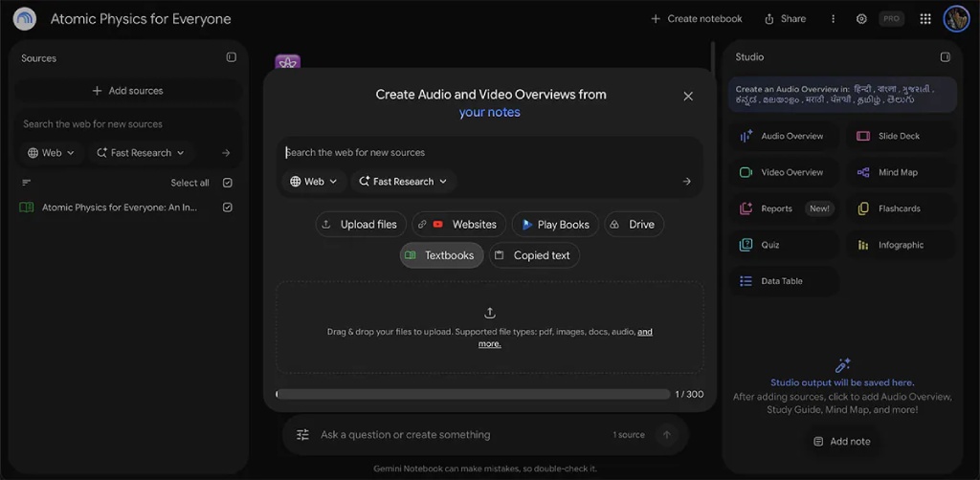Toggle the Select all checkbox
Image resolution: width=980 pixels, height=480 pixels.
click(228, 183)
